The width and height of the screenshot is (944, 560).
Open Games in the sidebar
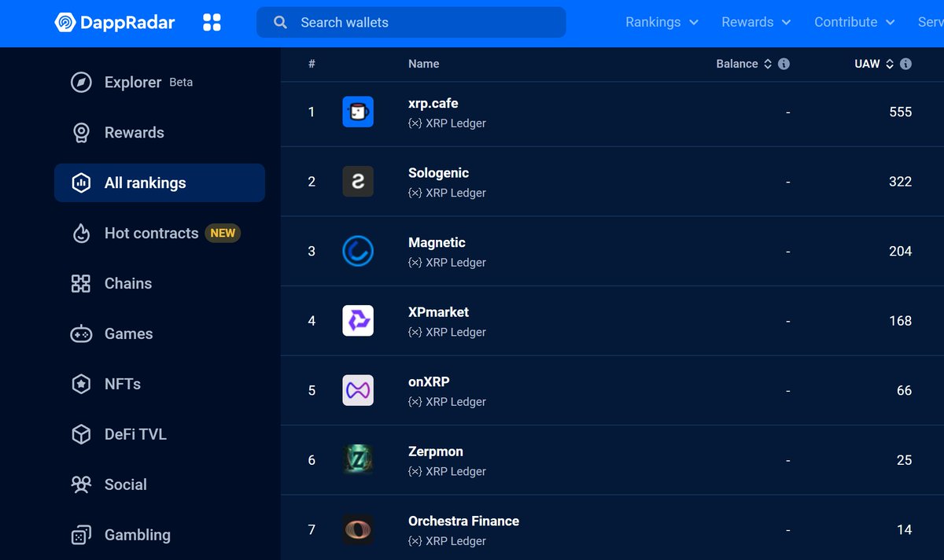pos(160,333)
